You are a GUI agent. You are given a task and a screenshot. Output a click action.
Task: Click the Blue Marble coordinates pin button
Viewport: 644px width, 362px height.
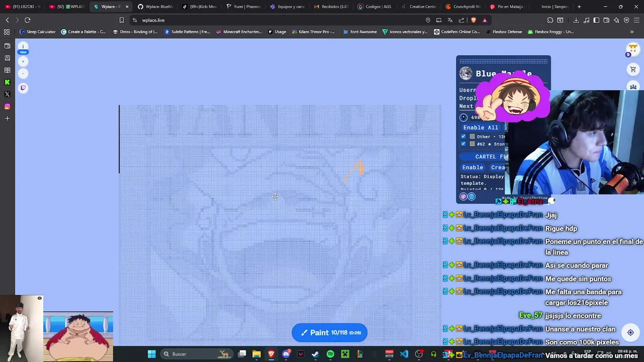[463, 117]
